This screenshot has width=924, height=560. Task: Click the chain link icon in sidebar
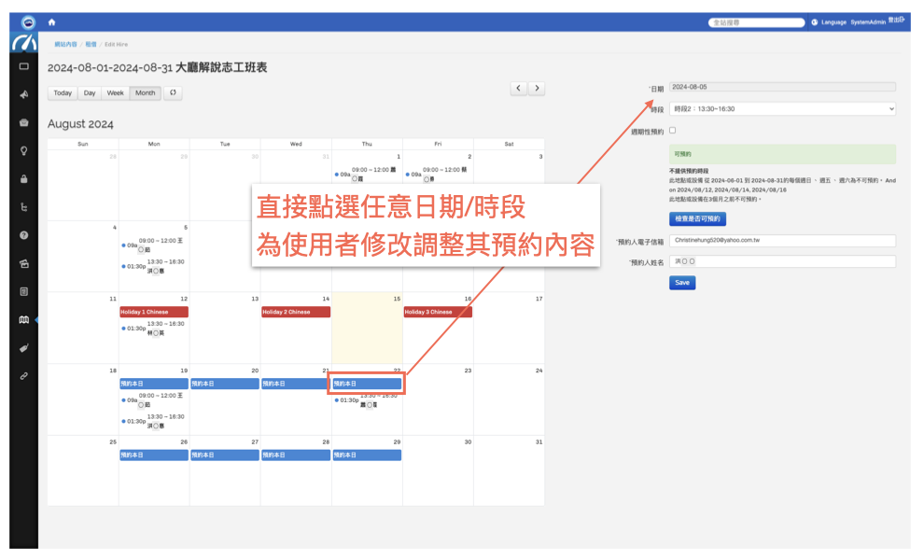24,376
